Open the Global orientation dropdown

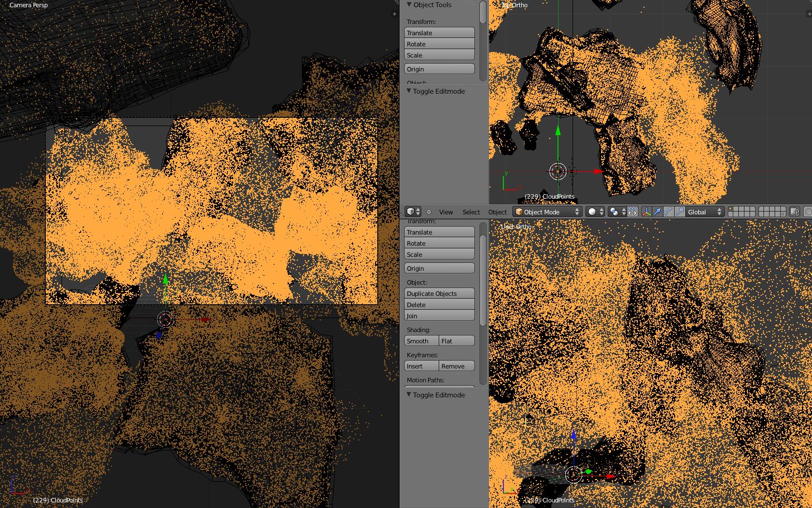705,212
